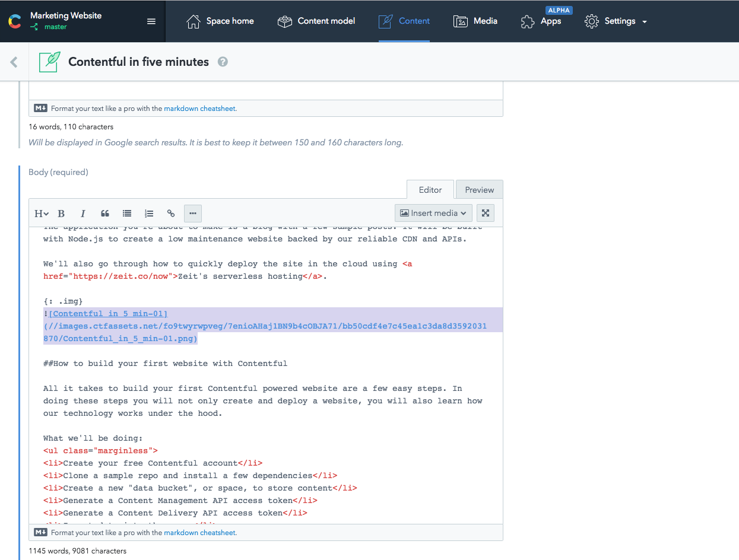Open markdown cheatsheet link under Body
This screenshot has height=560, width=739.
199,533
